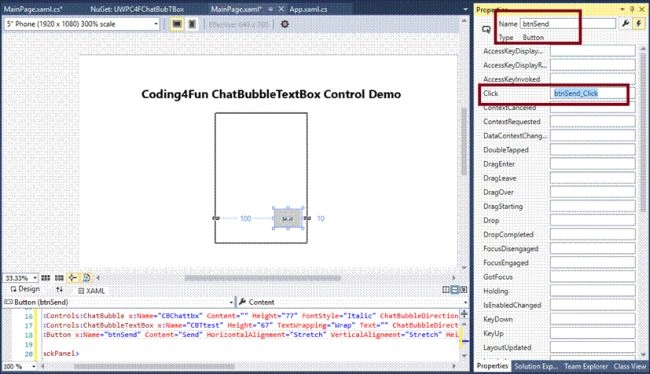650x374 pixels.
Task: Open the document tabs overflow dropdown arrow
Action: [465, 9]
